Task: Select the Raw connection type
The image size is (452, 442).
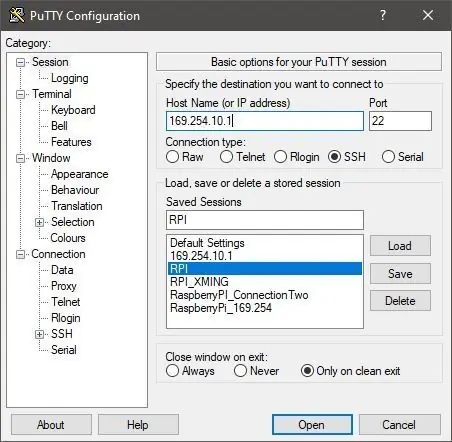Action: click(172, 157)
